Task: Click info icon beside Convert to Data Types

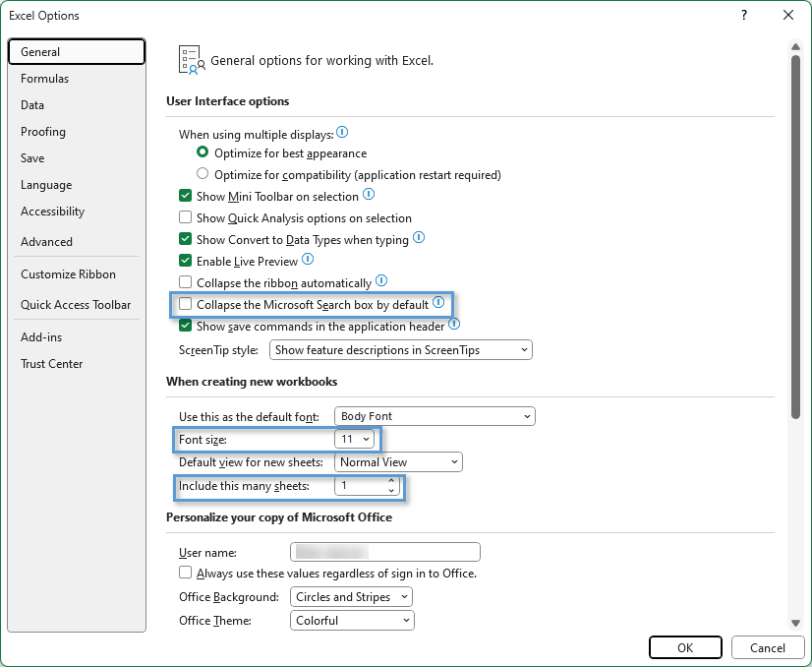Action: click(419, 238)
